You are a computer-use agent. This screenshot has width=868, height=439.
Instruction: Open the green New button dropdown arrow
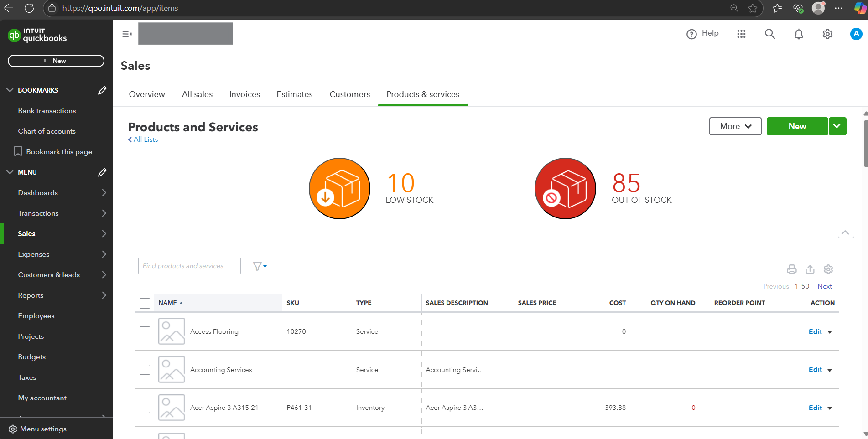837,126
